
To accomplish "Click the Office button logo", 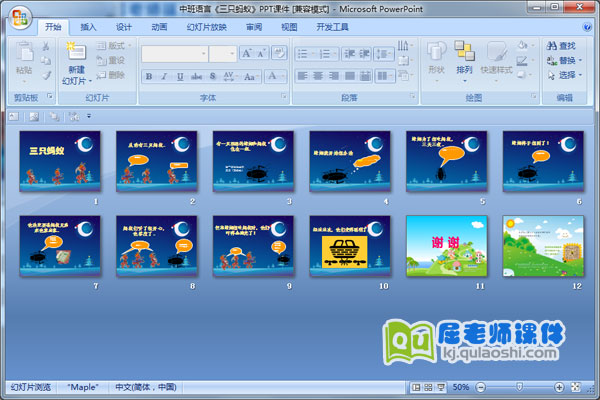I will tap(20, 18).
